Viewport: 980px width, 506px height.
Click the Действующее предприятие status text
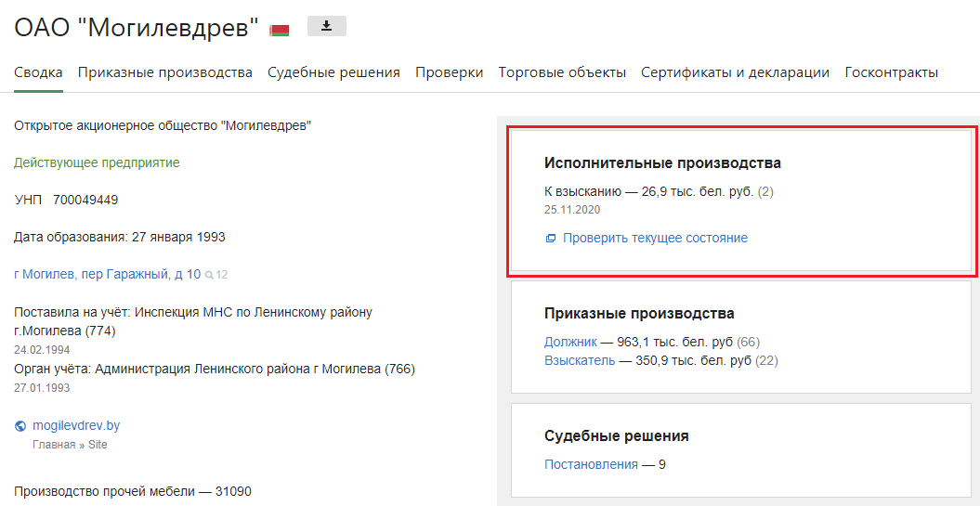[97, 163]
